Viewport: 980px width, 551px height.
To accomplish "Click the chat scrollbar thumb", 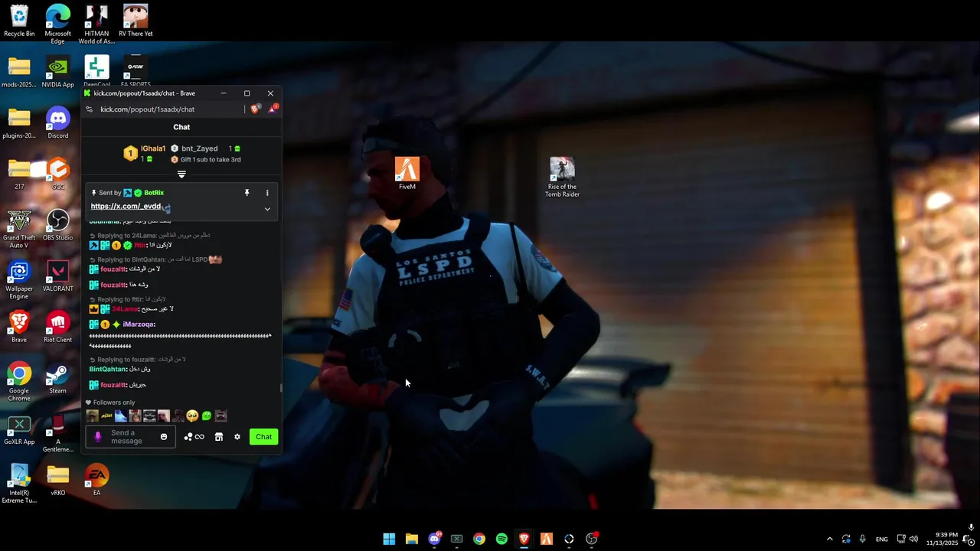I will pyautogui.click(x=280, y=387).
